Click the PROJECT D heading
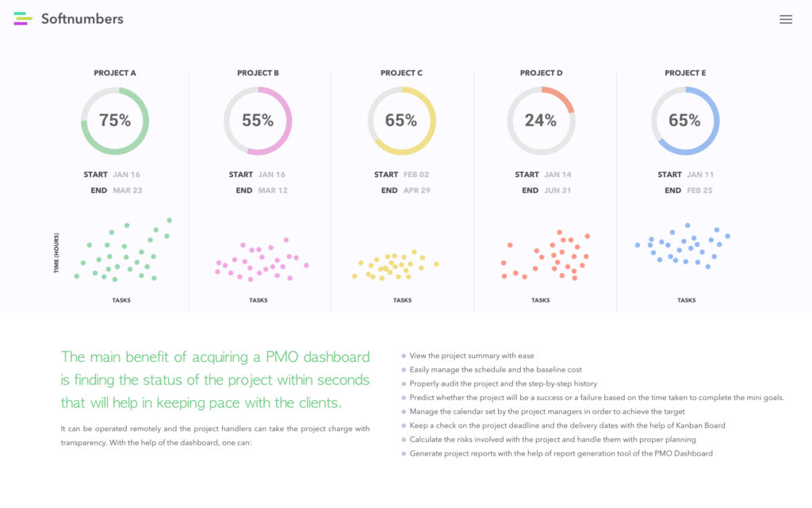812x508 pixels. pos(542,73)
